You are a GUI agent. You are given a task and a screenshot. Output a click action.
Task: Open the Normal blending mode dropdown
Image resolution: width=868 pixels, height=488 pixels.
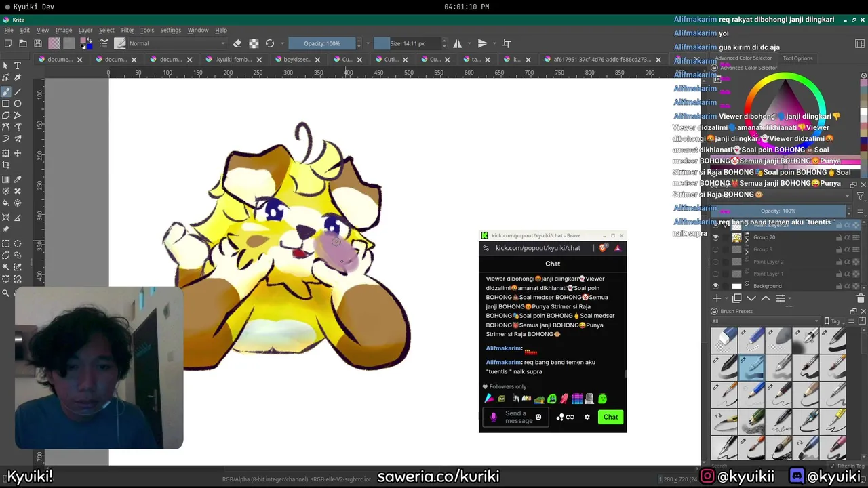[x=176, y=43]
